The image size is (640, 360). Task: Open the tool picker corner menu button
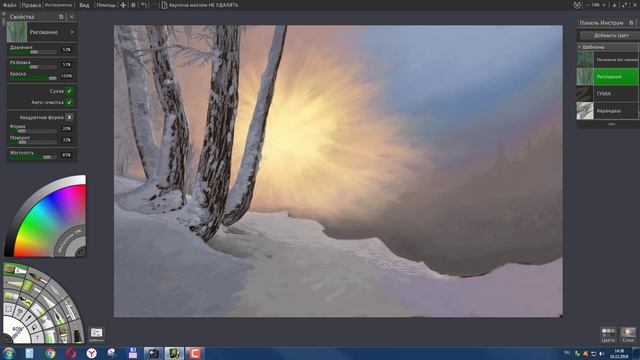click(7, 338)
